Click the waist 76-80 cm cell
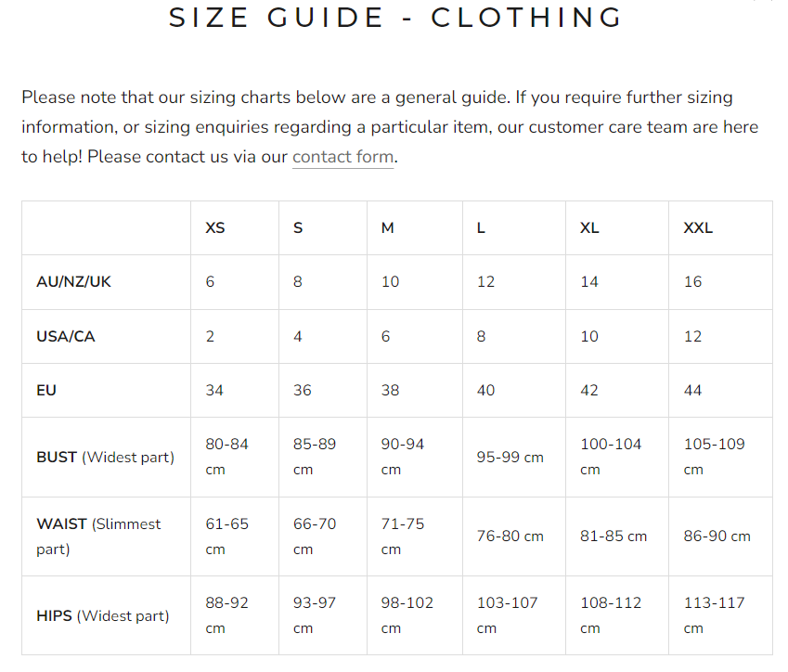The width and height of the screenshot is (788, 672). (510, 536)
